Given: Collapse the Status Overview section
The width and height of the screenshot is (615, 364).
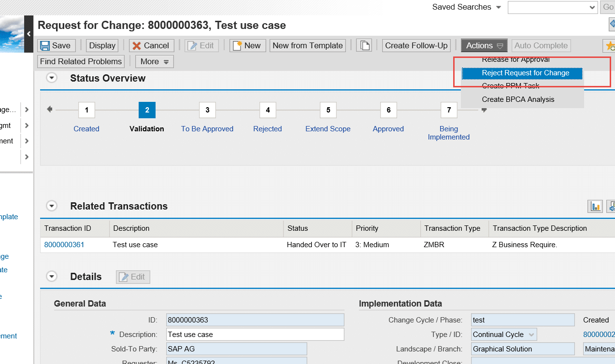Looking at the screenshot, I should [x=52, y=78].
